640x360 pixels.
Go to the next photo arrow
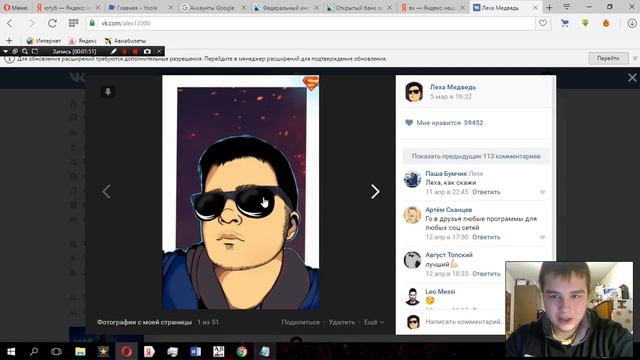pyautogui.click(x=375, y=191)
